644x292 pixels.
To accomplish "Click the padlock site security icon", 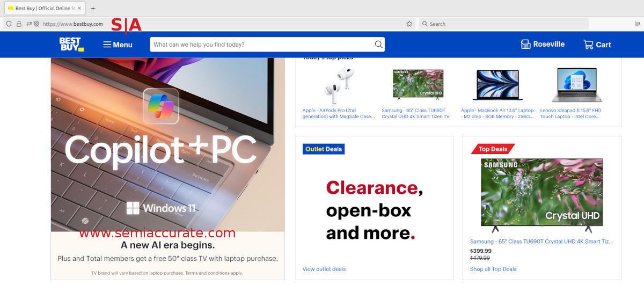I will [x=19, y=24].
